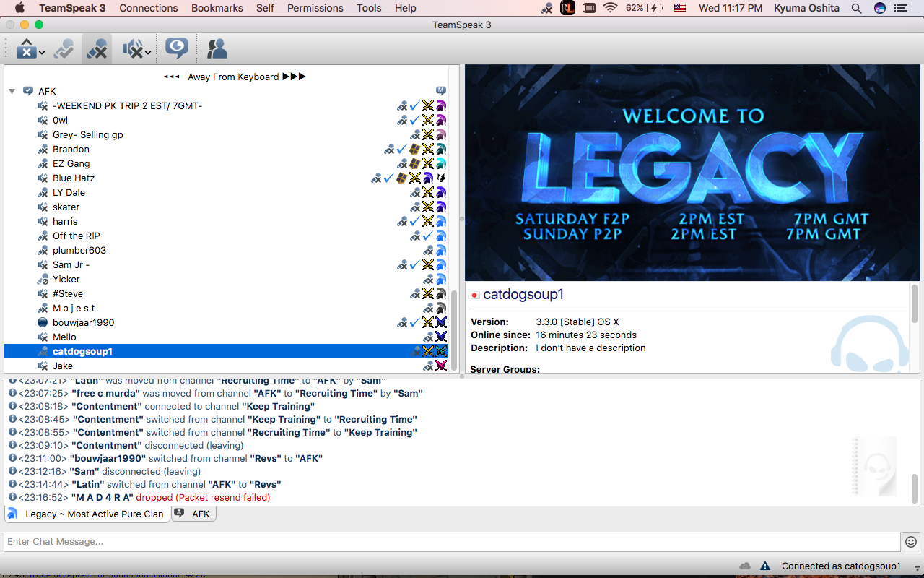Open the TeamSpeak 3 application menu
This screenshot has width=924, height=578.
point(72,8)
